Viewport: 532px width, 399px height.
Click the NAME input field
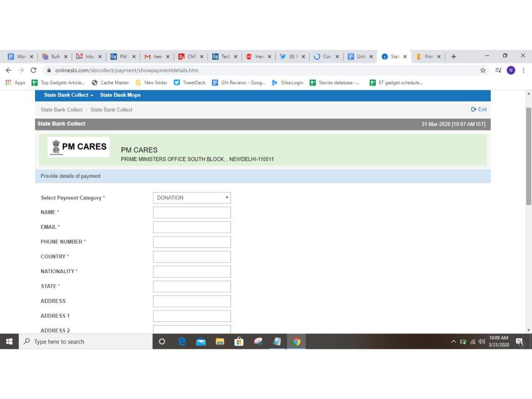tap(192, 212)
